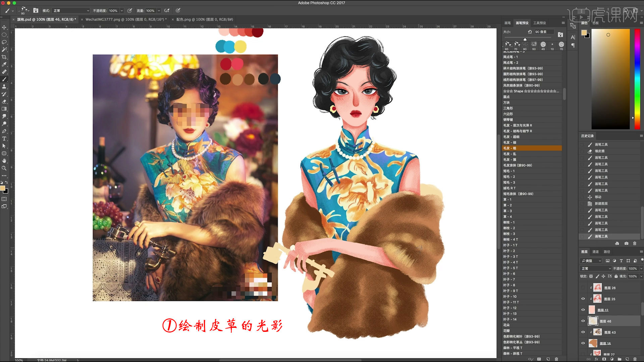Select the Elliptical Marquee tool

4,35
